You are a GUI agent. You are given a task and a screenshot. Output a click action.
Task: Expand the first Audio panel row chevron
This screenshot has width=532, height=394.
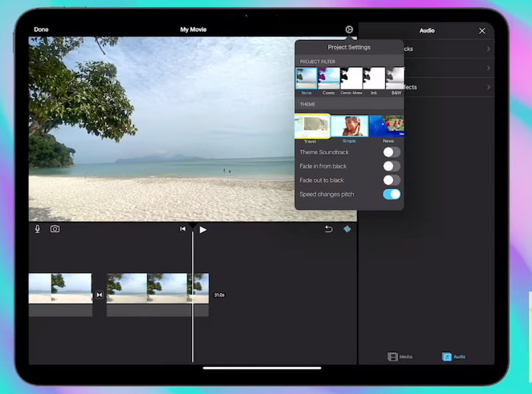tap(488, 49)
